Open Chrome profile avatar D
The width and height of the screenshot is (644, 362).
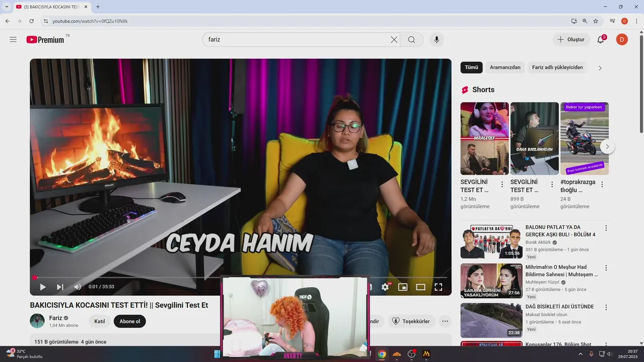pyautogui.click(x=624, y=21)
